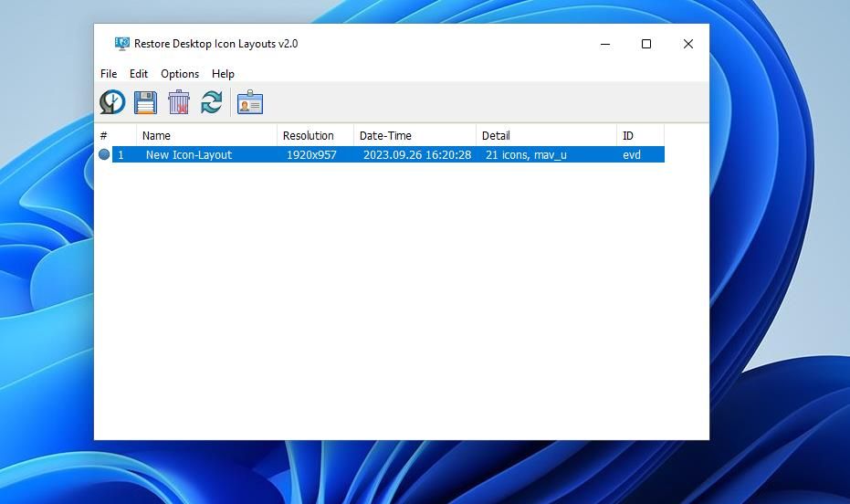Click the Delete layout trash can icon
850x504 pixels.
click(x=178, y=102)
